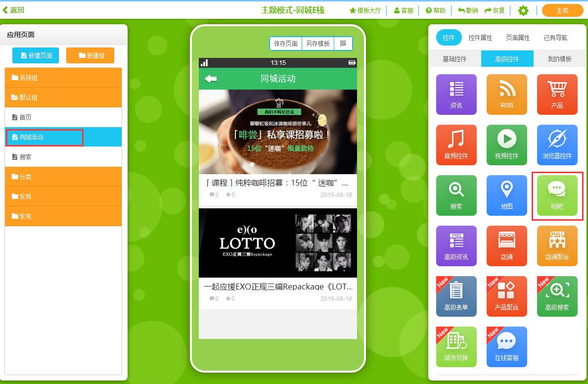Open the settings gear in top bar
Viewport: 588px width, 384px height.
523,10
